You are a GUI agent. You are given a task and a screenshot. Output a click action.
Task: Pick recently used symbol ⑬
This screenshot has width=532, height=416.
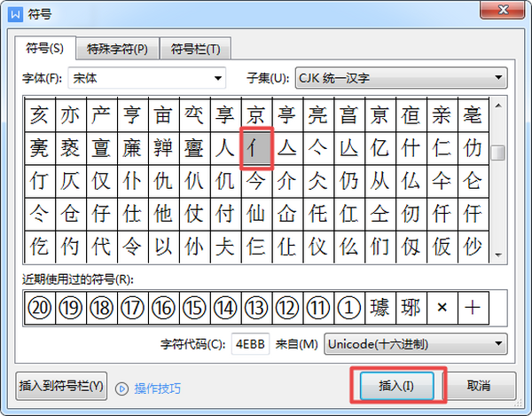tap(256, 308)
